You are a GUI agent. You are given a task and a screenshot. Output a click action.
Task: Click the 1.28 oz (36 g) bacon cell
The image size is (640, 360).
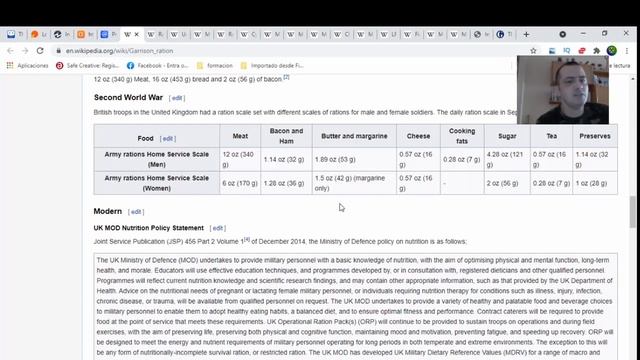tap(286, 183)
